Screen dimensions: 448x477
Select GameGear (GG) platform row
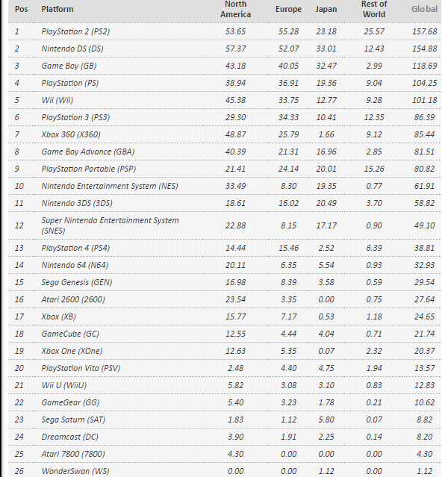(x=225, y=402)
